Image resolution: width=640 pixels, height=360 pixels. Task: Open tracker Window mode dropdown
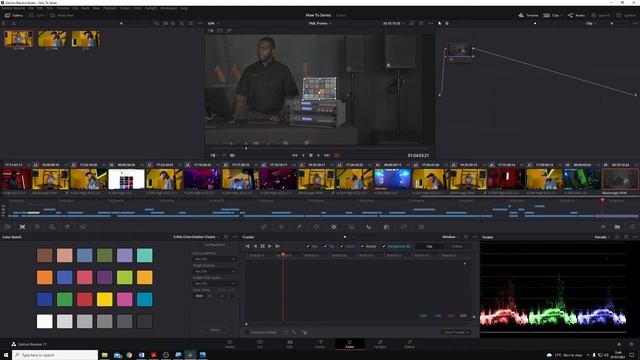451,237
